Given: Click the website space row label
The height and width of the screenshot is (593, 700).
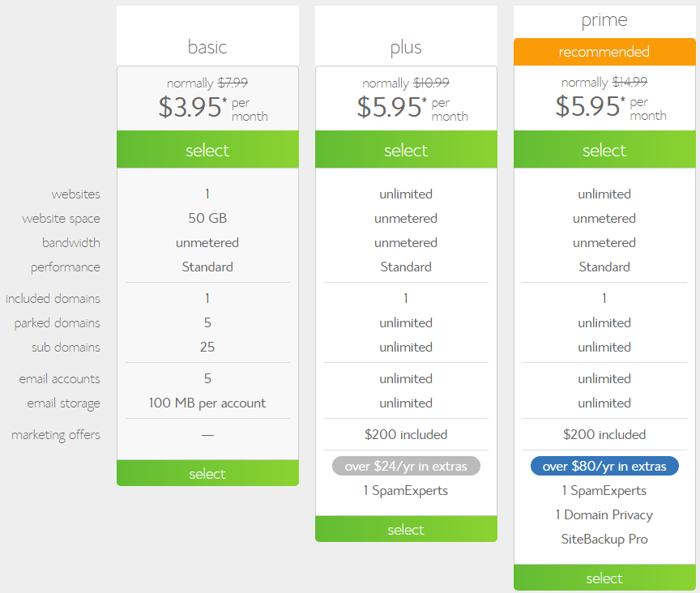Looking at the screenshot, I should coord(61,219).
